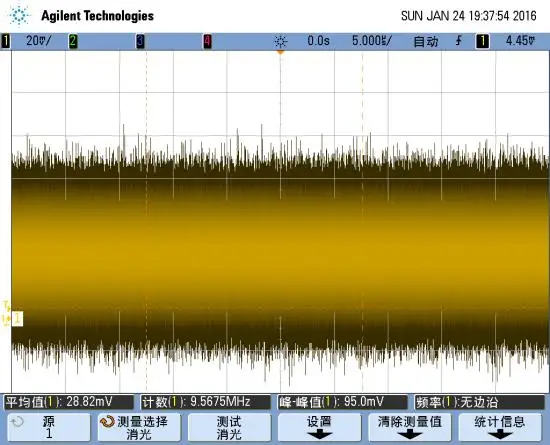Expand the 清除测量值 softkey menu

pos(409,427)
